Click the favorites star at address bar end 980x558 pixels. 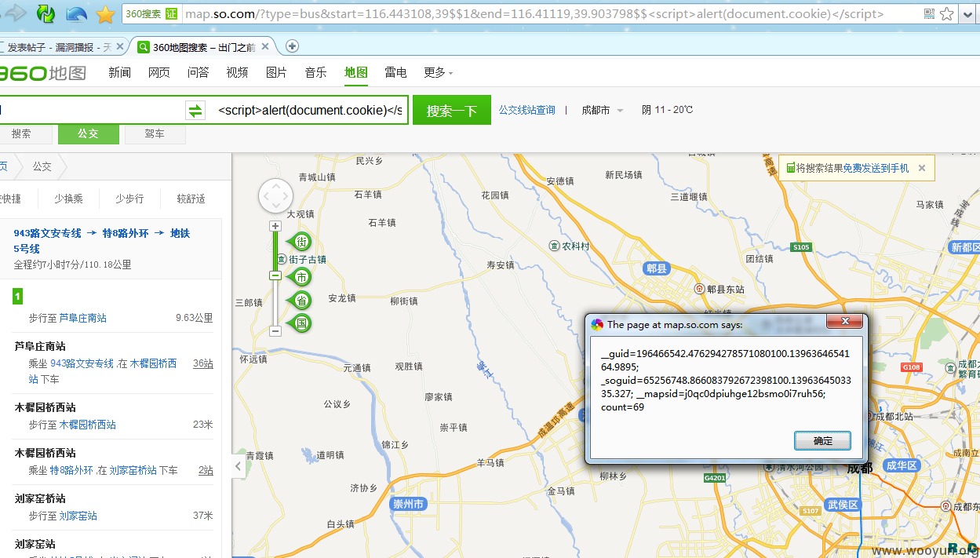click(x=947, y=14)
